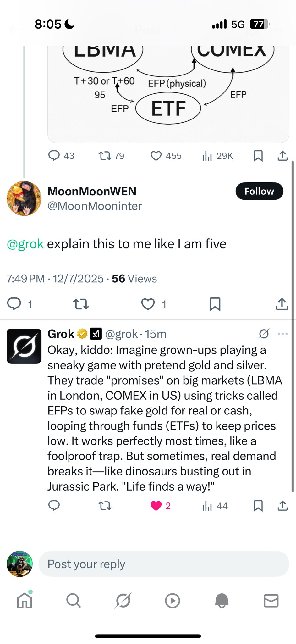Image resolution: width=296 pixels, height=644 pixels.
Task: Open the Search tab
Action: 74,601
